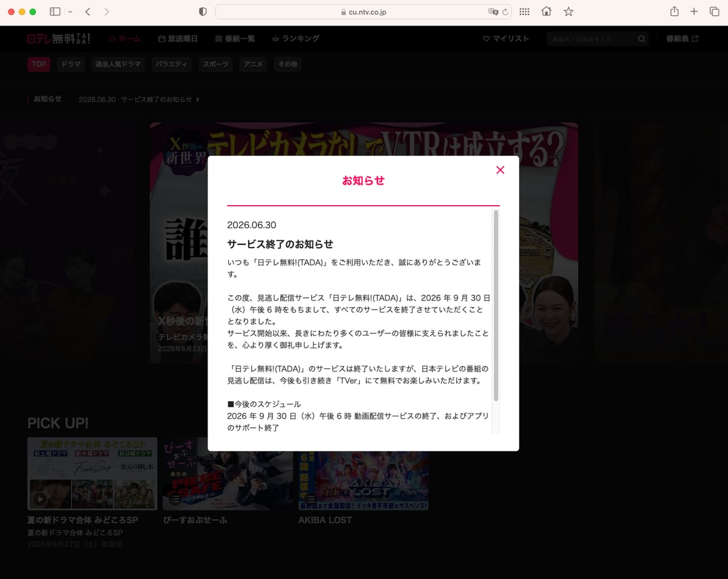This screenshot has width=728, height=579.
Task: Click the notice dialog scrollbar
Action: pyautogui.click(x=496, y=305)
